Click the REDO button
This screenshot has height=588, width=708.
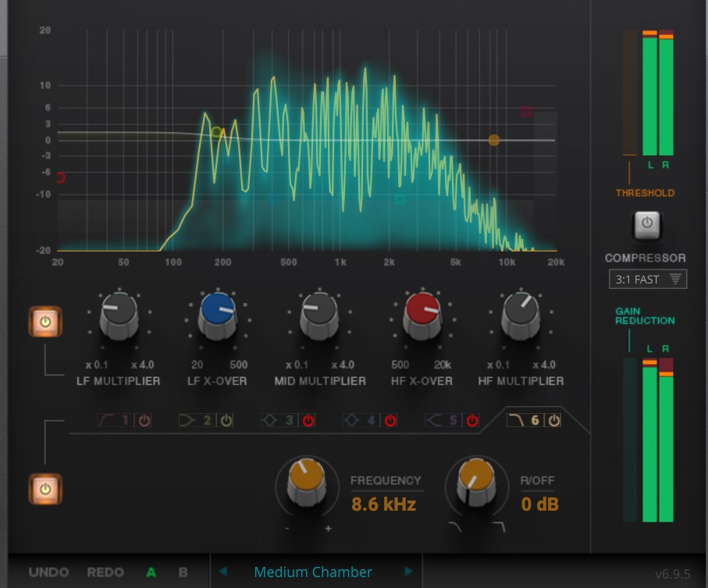click(x=105, y=572)
